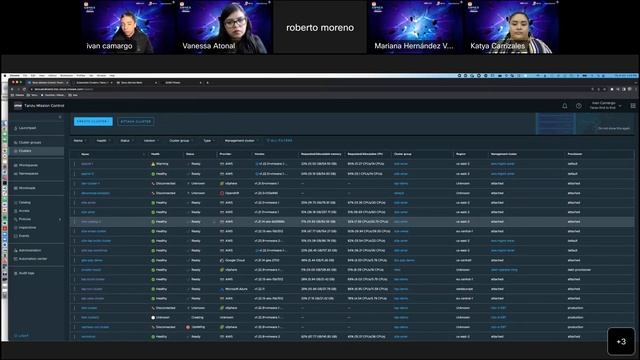Image resolution: width=640 pixels, height=360 pixels.
Task: Expand the Policies submenu arrow
Action: pos(60,219)
